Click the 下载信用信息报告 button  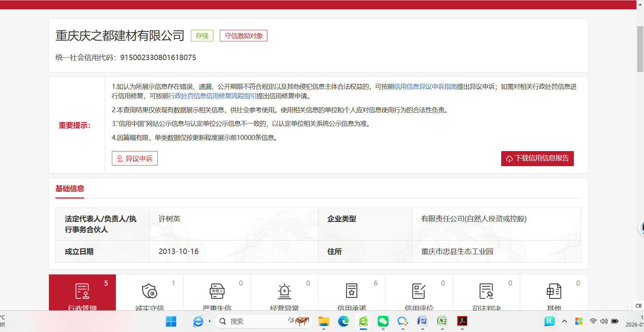point(537,159)
